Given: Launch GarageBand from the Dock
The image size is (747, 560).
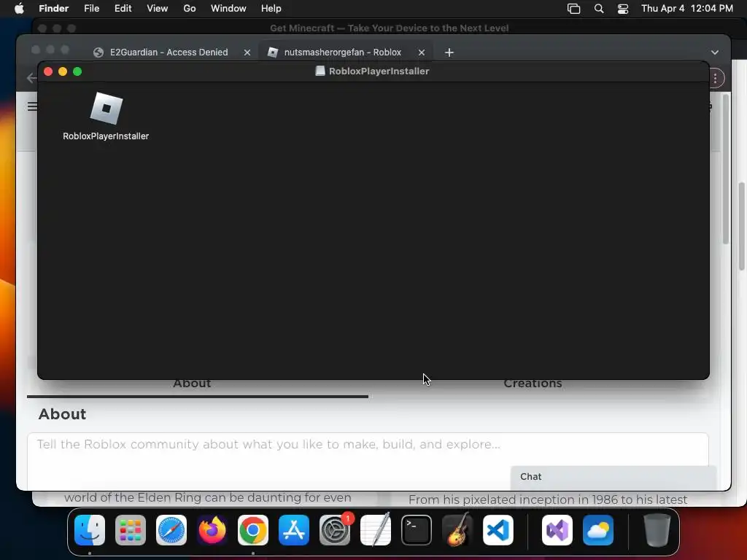Looking at the screenshot, I should click(x=457, y=530).
